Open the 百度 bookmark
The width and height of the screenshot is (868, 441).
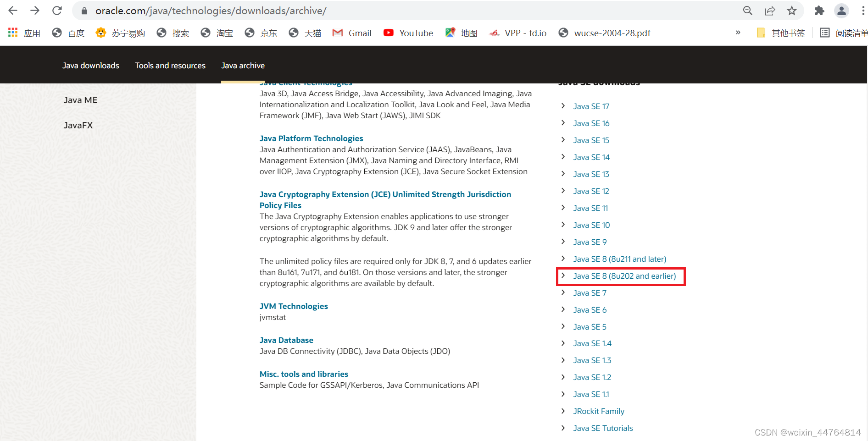click(68, 33)
